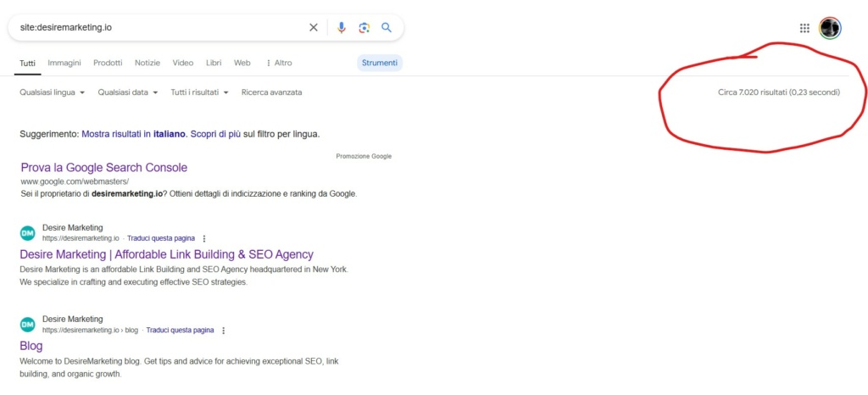This screenshot has height=395, width=868.
Task: Click Mostra risultati in italiano link
Action: click(x=133, y=134)
